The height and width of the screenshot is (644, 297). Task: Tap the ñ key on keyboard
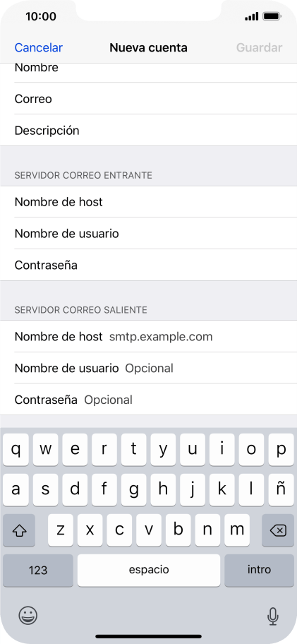click(x=281, y=489)
